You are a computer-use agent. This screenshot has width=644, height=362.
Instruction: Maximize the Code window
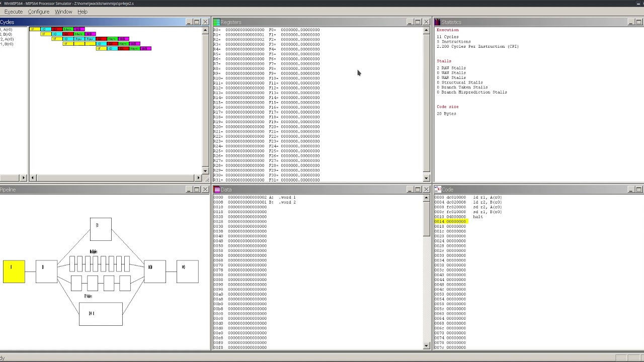coord(639,190)
